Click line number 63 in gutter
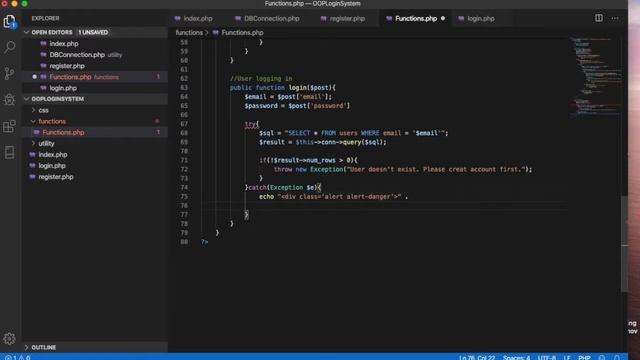The height and width of the screenshot is (360, 640). point(184,87)
